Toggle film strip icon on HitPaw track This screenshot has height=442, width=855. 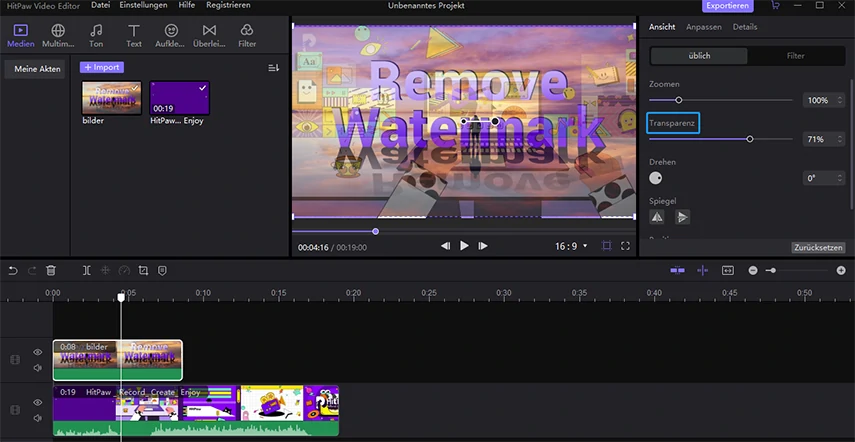click(15, 410)
